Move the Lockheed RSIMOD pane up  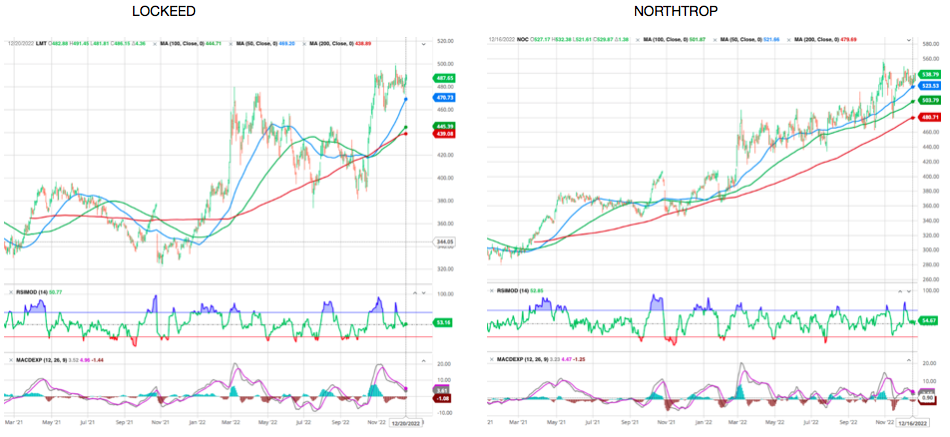coord(415,293)
